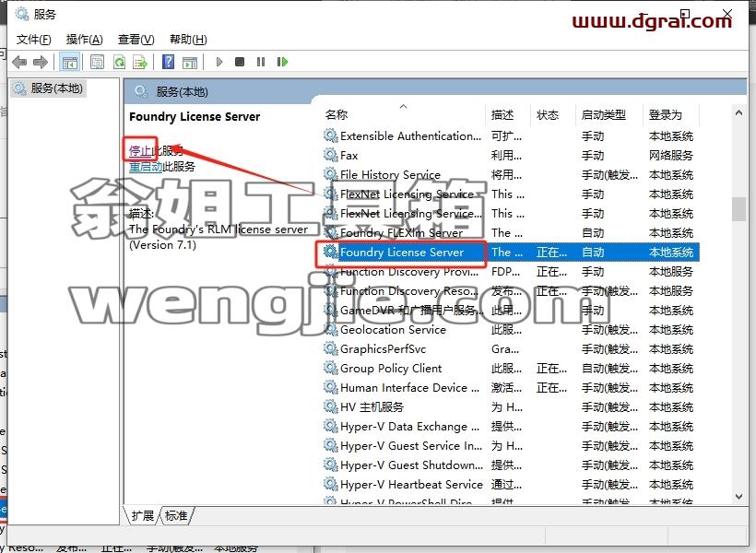
Task: Open the 帮助(H) menu
Action: (188, 40)
